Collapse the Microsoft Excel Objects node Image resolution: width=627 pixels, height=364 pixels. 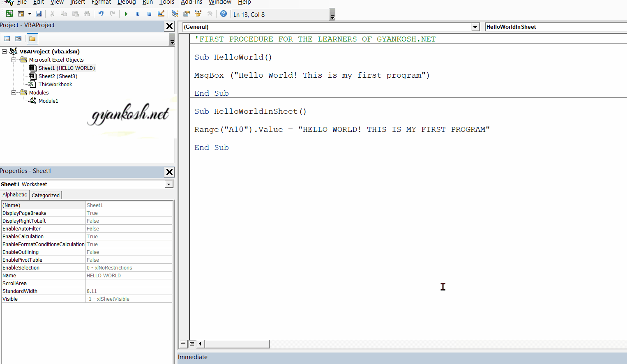point(14,60)
